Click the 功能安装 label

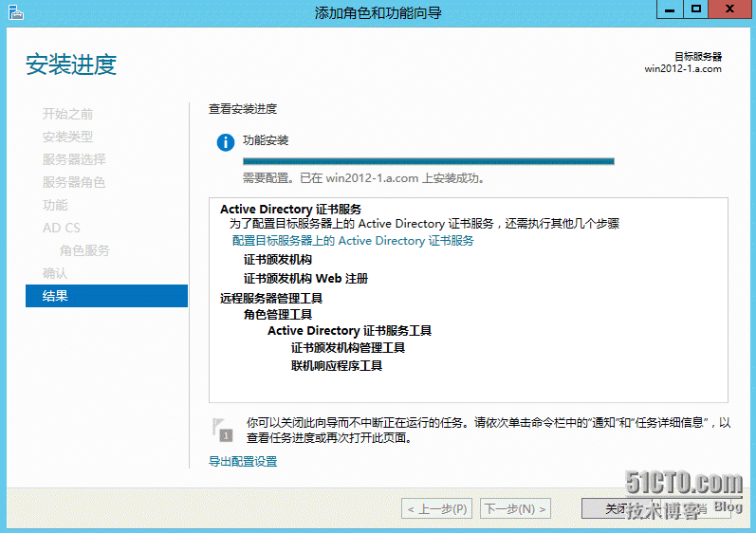pos(266,140)
